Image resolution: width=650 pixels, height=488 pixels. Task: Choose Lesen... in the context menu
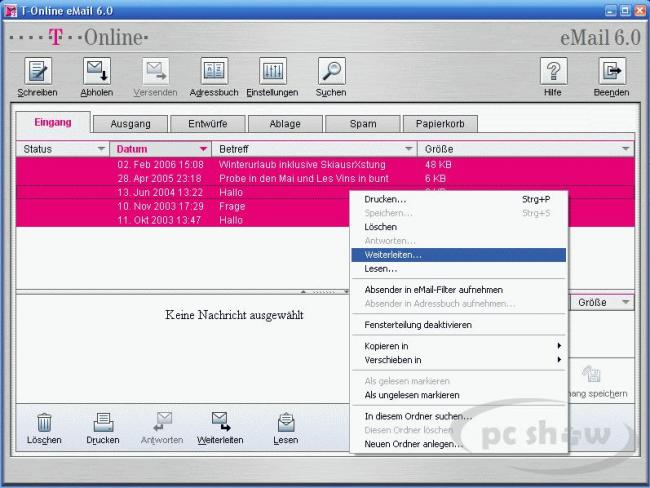coord(458,269)
